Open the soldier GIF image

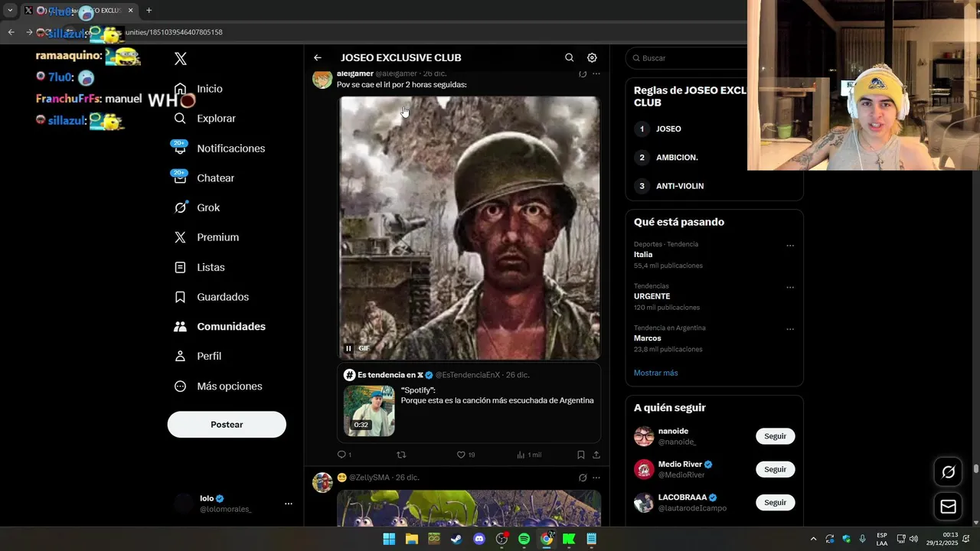pyautogui.click(x=469, y=227)
